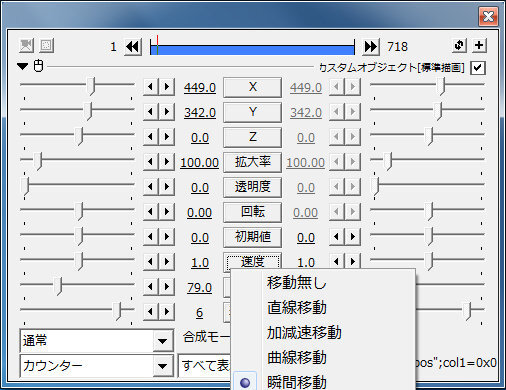Click the 拡大率 button

coord(252,162)
